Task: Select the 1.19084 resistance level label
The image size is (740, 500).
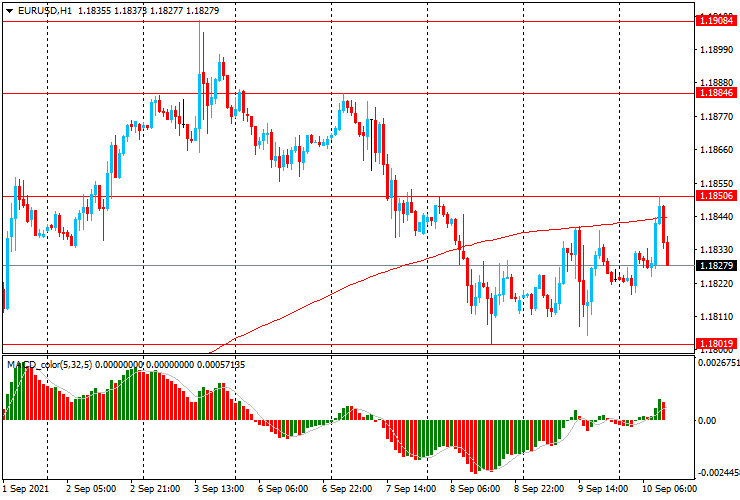Action: pyautogui.click(x=716, y=21)
